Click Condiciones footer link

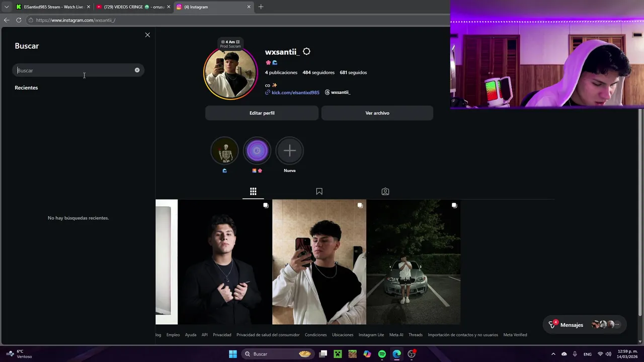pyautogui.click(x=315, y=335)
